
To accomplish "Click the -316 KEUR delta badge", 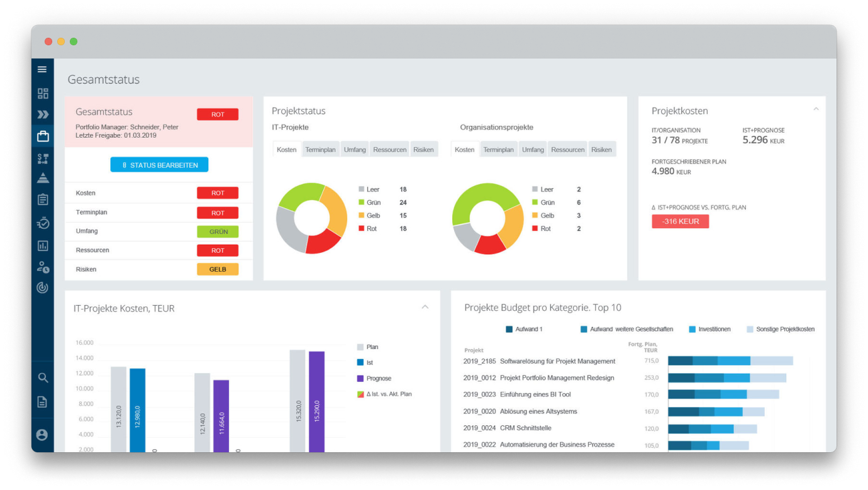I will pos(680,221).
